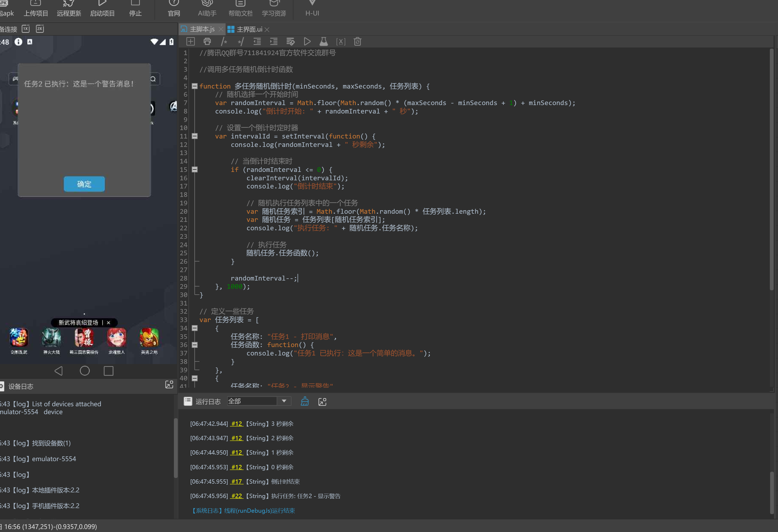Image resolution: width=778 pixels, height=532 pixels.
Task: Click the 运行日志 panel icon
Action: [188, 401]
